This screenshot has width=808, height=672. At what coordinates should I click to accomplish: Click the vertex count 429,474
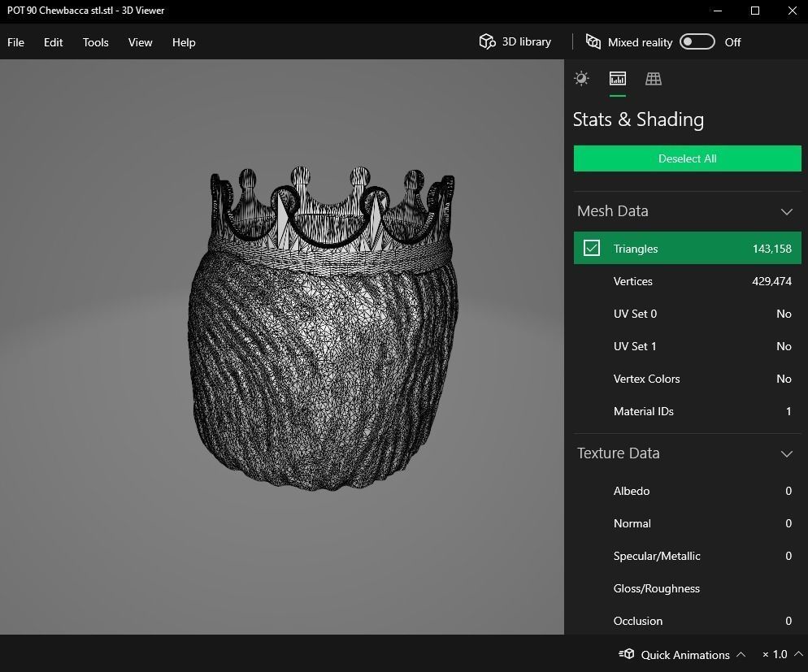(x=771, y=281)
